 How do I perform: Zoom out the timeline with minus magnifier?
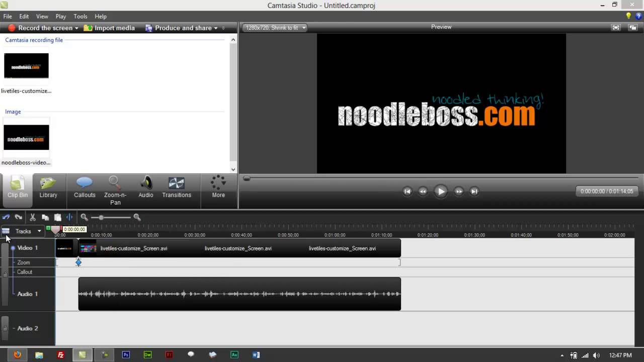(x=84, y=217)
